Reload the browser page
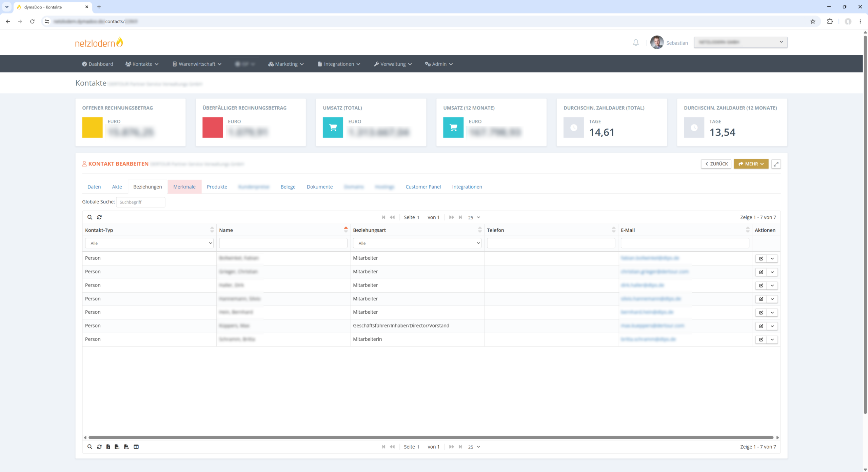Viewport: 868px width, 472px height. point(32,21)
